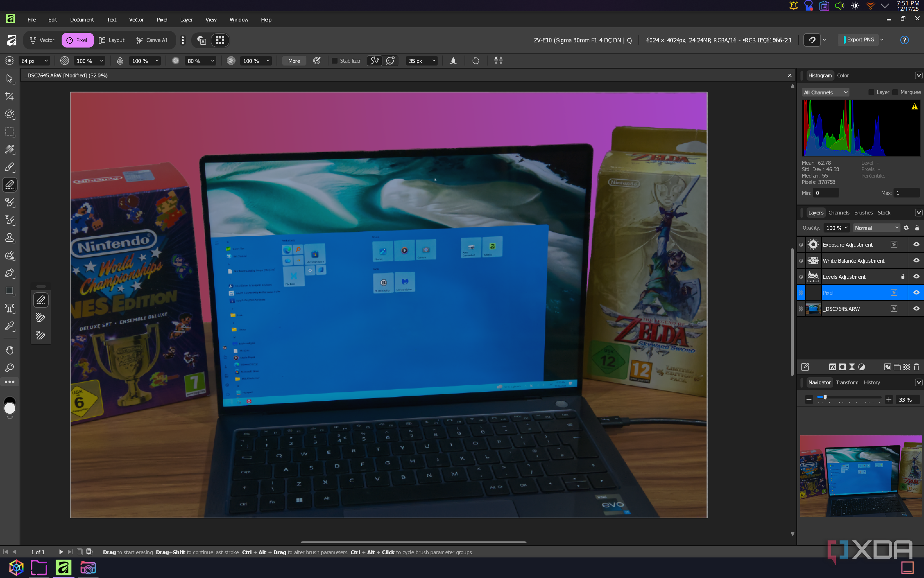Select the Rectangular Marquee tool
The image size is (924, 578).
10,132
